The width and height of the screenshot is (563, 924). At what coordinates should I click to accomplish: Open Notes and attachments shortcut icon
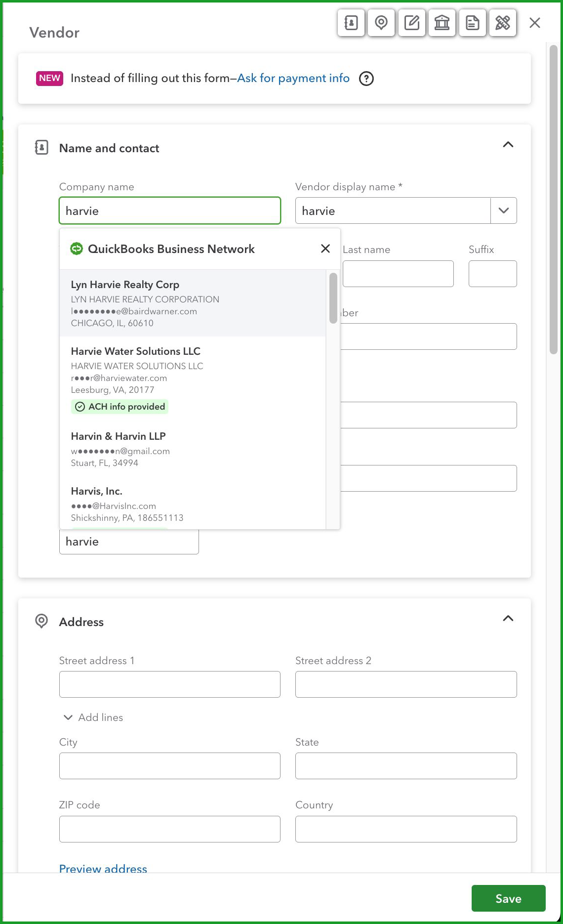412,23
